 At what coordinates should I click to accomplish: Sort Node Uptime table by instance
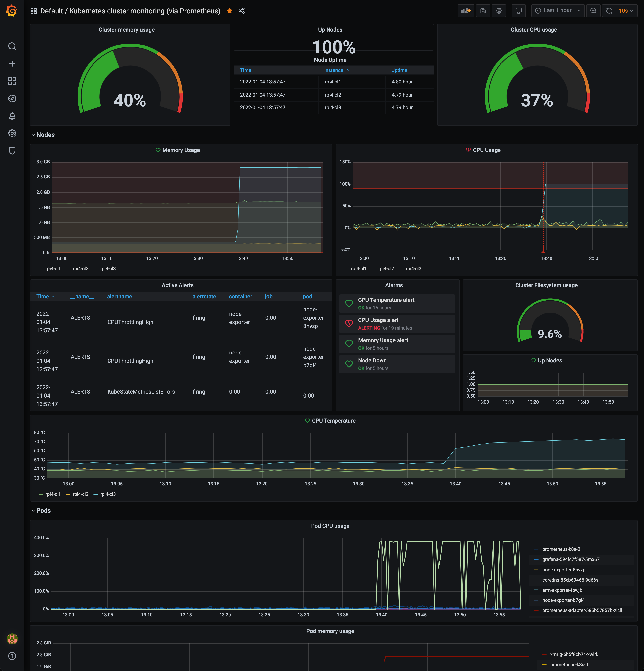pyautogui.click(x=337, y=70)
